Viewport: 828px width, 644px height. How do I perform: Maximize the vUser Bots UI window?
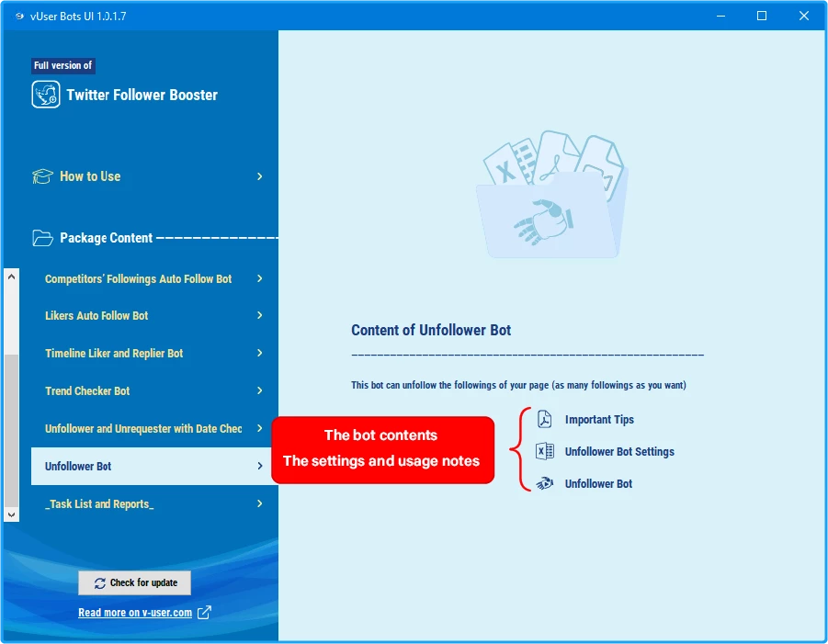pos(762,16)
